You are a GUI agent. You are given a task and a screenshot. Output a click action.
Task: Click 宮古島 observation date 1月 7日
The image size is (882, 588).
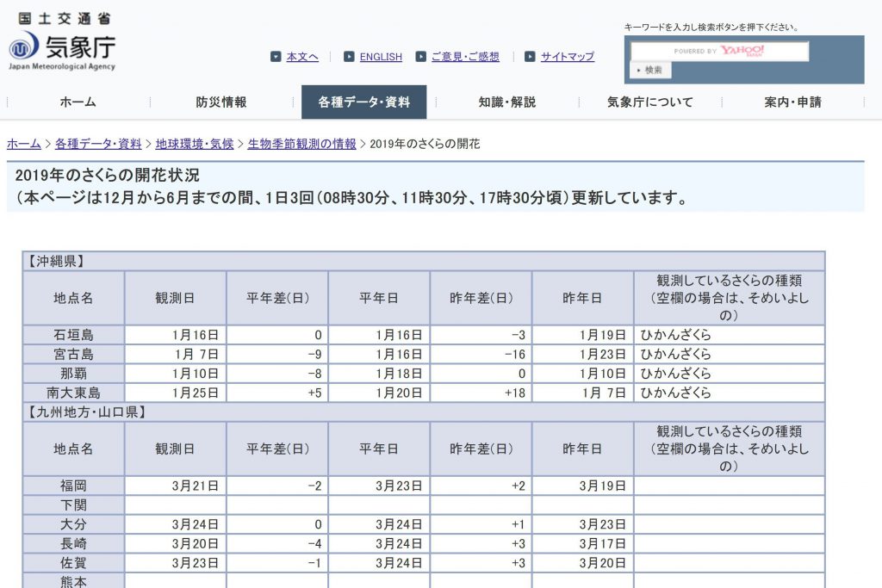tap(196, 354)
